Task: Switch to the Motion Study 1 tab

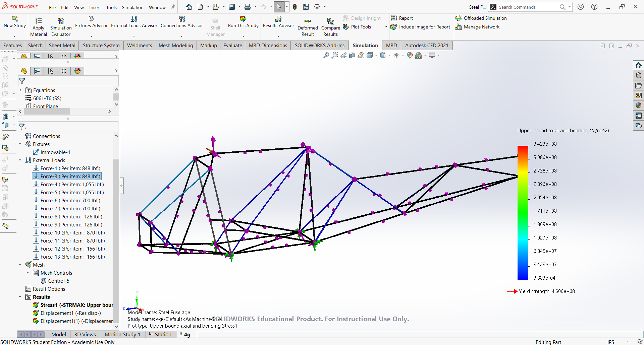Action: pos(122,334)
